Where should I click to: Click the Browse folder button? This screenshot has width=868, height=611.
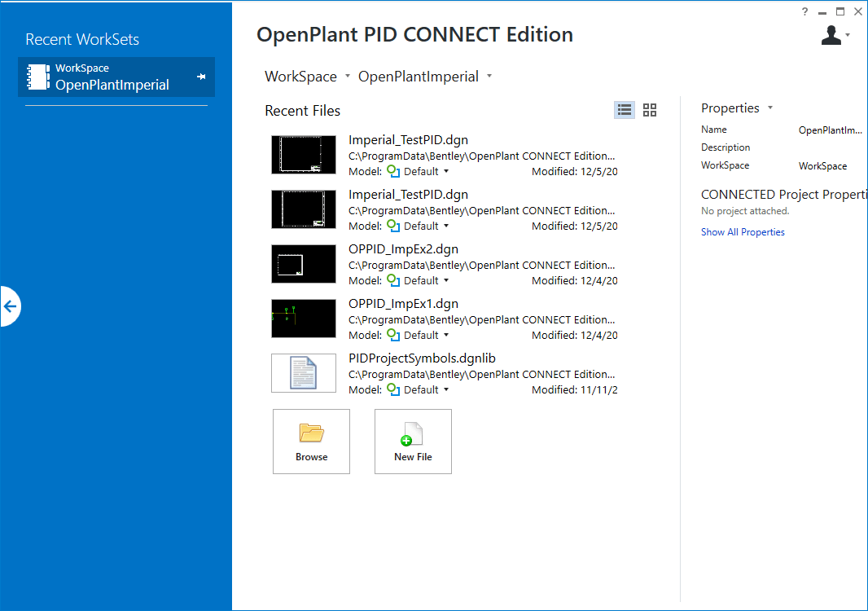[x=311, y=442]
